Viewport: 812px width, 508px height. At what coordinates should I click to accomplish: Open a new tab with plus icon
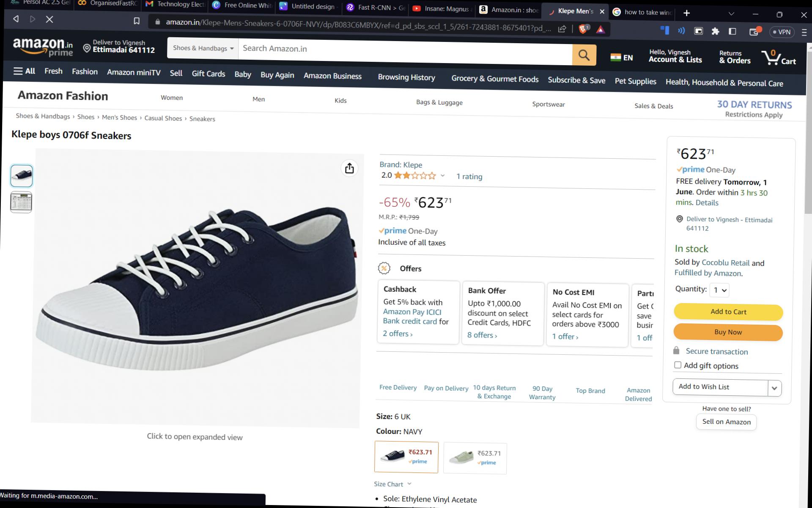(x=686, y=13)
